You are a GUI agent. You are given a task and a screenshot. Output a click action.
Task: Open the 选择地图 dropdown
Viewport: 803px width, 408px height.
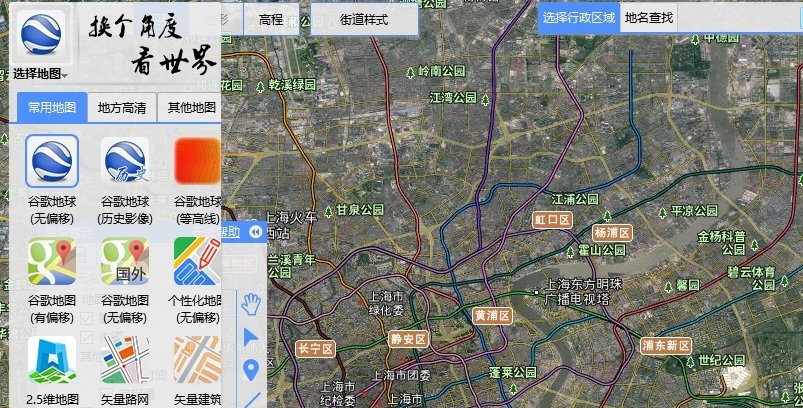pyautogui.click(x=41, y=73)
